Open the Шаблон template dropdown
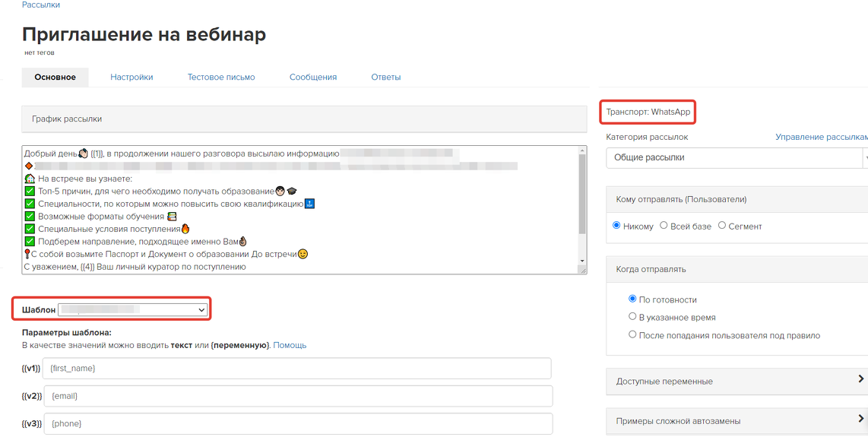Screen dimensions: 868x437 (x=133, y=310)
